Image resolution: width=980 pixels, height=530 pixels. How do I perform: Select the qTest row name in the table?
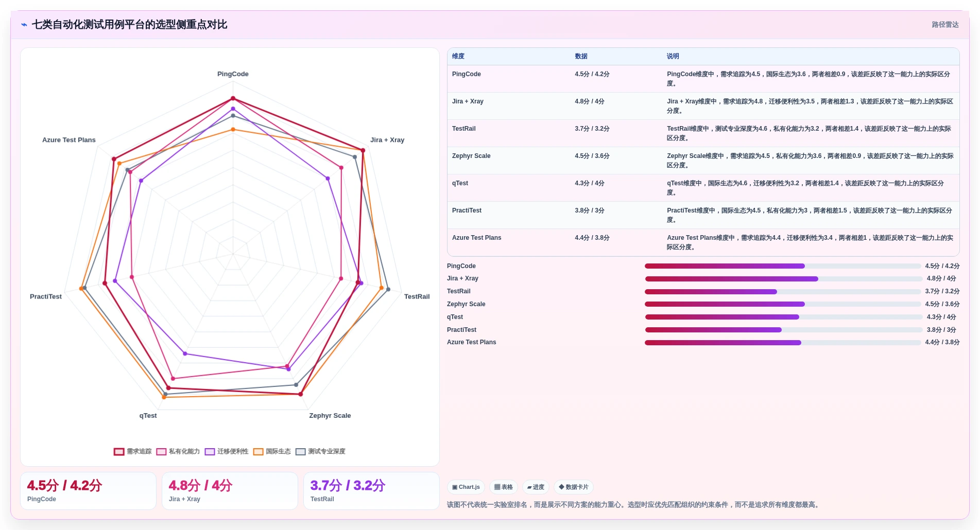[x=460, y=183]
